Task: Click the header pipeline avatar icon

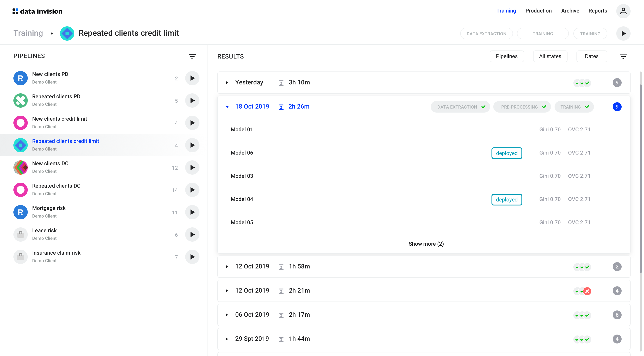Action: click(x=67, y=34)
